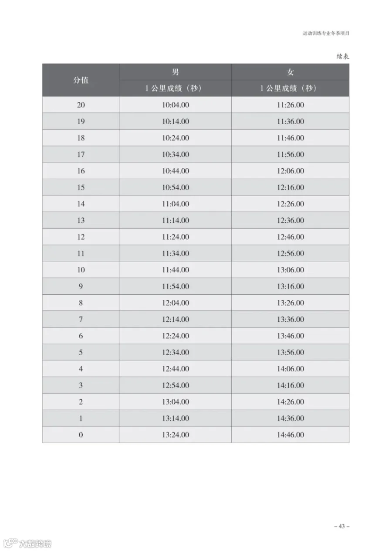Click the score value 0 cell
Screen dimensions: 392x551
point(81,435)
